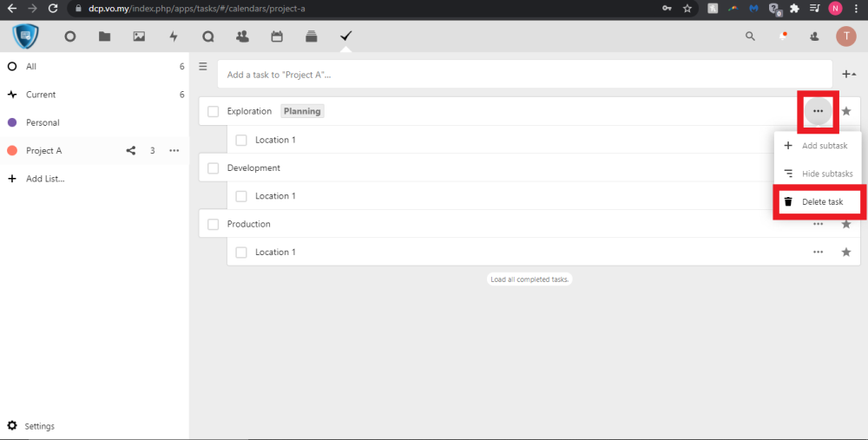Mark the Development task as complete
This screenshot has height=440, width=868.
tap(213, 167)
